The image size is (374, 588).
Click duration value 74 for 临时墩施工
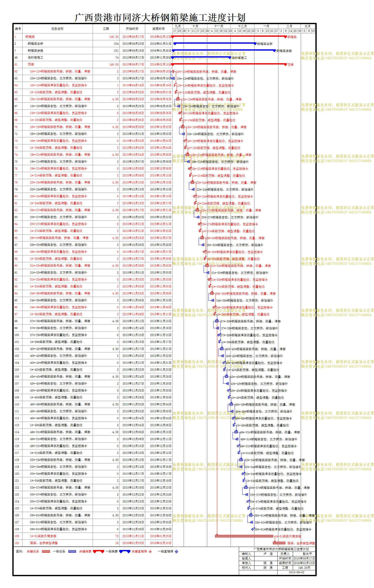(x=117, y=58)
